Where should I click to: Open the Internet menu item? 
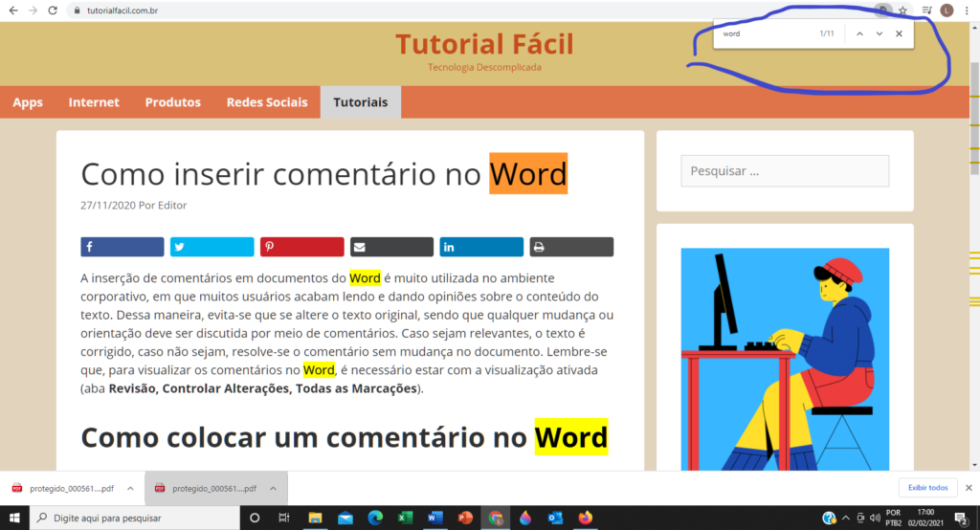click(x=94, y=101)
